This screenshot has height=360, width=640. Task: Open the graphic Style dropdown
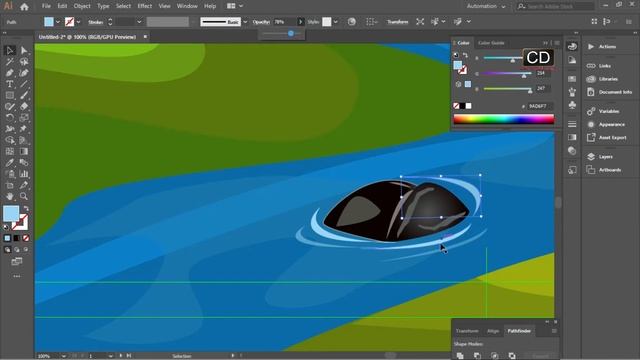coord(336,22)
